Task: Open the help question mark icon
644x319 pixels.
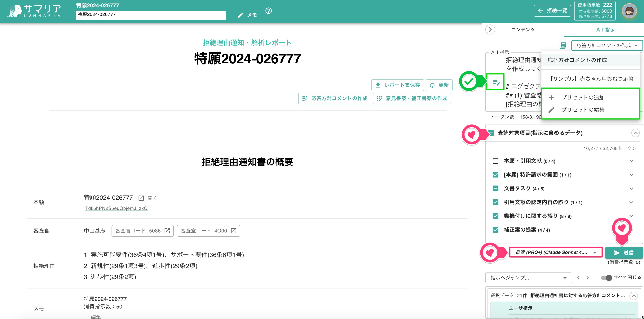Action: (268, 11)
